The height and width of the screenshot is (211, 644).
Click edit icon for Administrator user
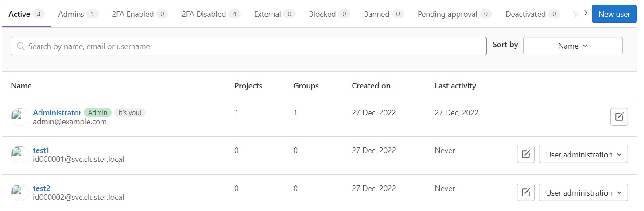[619, 117]
